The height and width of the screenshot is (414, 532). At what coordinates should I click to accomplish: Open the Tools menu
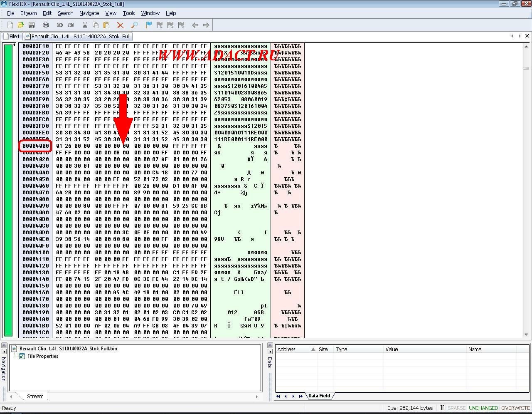129,13
